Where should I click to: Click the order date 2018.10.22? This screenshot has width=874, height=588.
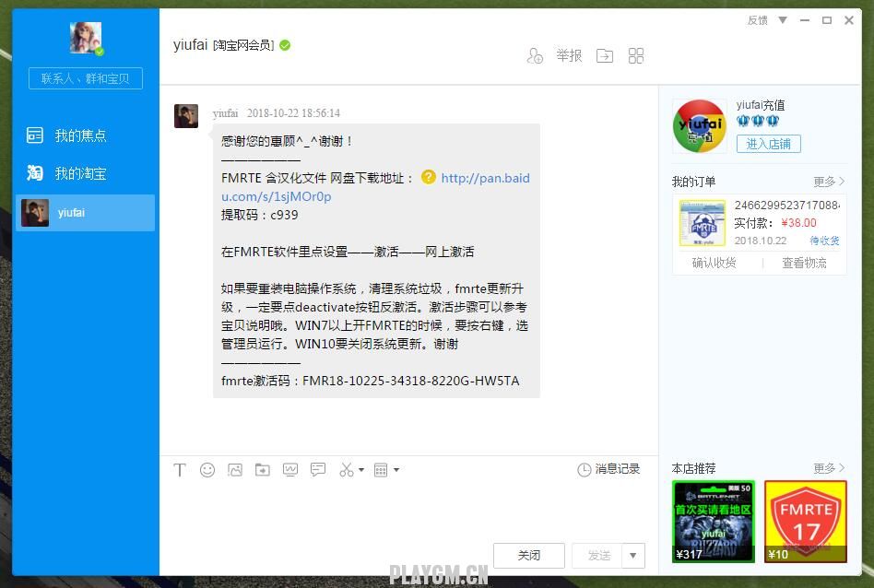[x=761, y=241]
